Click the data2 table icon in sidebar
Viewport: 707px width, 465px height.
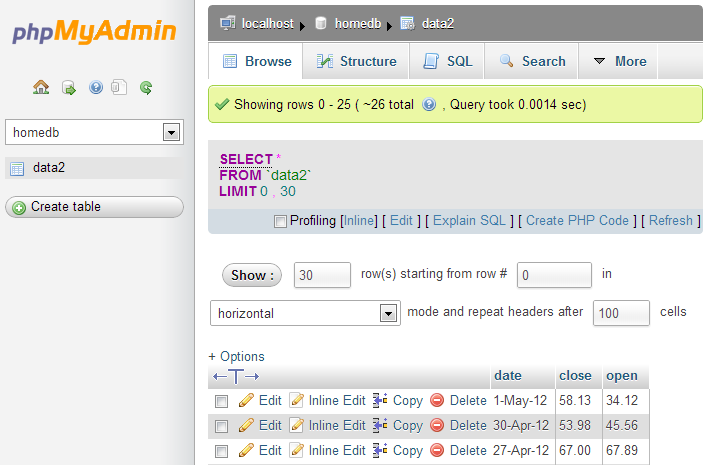(17, 168)
